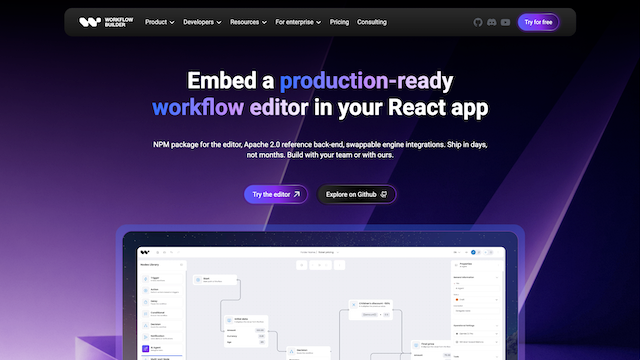
Task: Open the Consulting page
Action: coord(371,22)
